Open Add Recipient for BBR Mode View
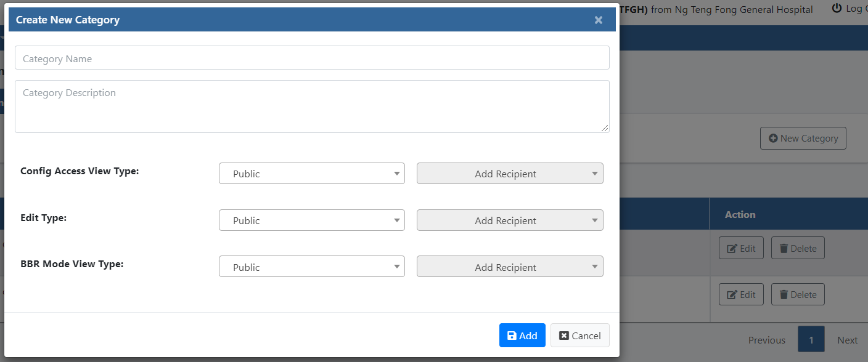Screen dimensions: 868x362 (510, 267)
